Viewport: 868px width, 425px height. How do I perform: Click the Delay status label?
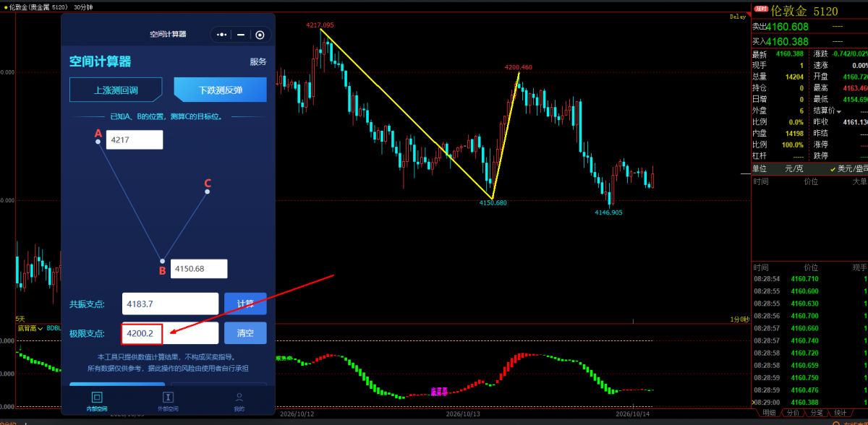pos(738,17)
